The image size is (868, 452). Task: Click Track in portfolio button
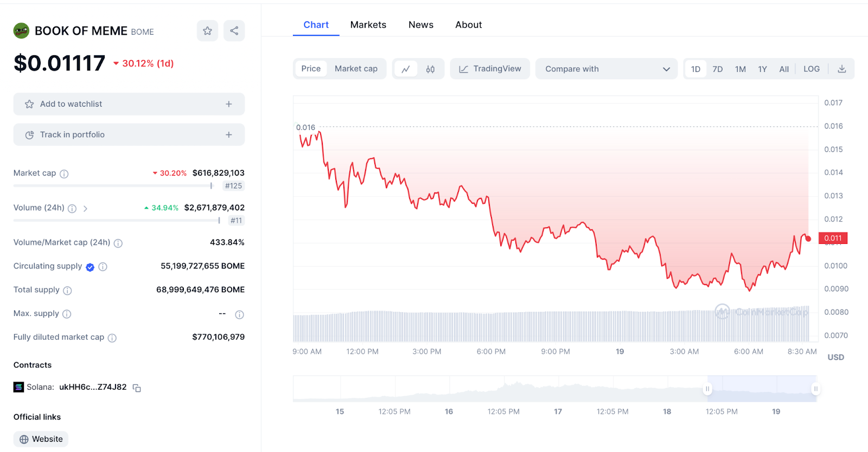[x=129, y=134]
